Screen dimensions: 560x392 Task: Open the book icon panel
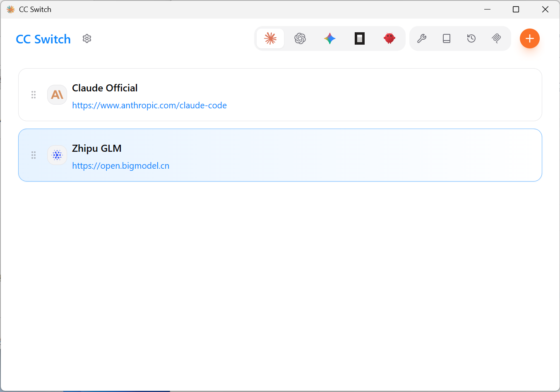coord(447,38)
